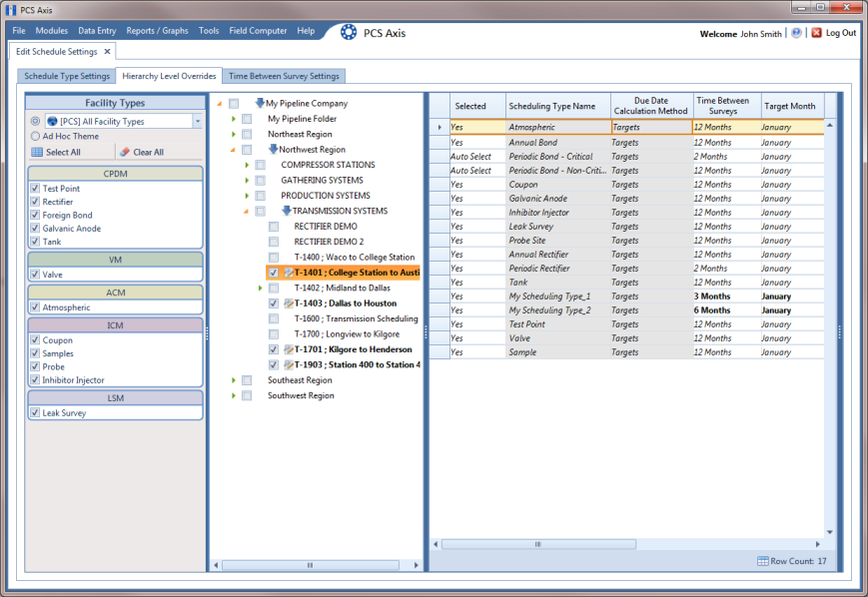Close the Edit Schedule Settings tab
This screenshot has height=597, width=868.
point(108,52)
